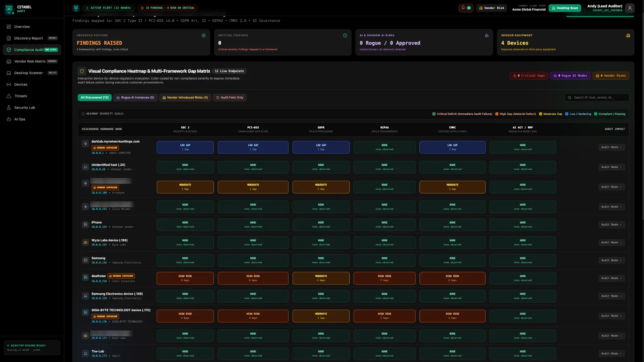
Task: Click the Critical Deficit legend swatch
Action: (x=434, y=114)
